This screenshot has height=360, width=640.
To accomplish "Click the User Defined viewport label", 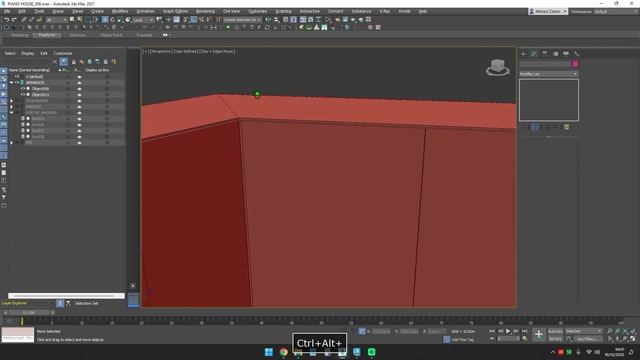I will point(186,51).
